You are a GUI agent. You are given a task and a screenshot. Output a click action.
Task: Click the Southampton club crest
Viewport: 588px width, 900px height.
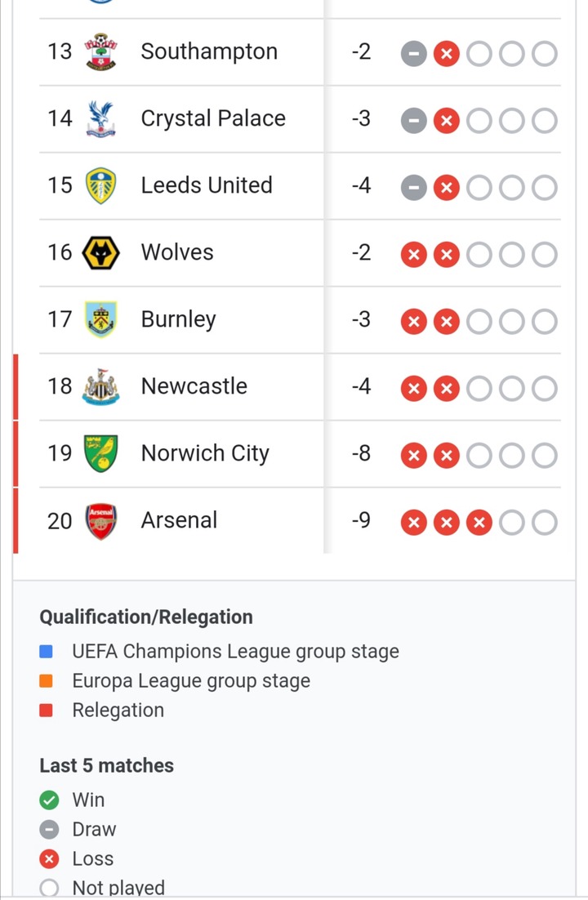tap(101, 51)
